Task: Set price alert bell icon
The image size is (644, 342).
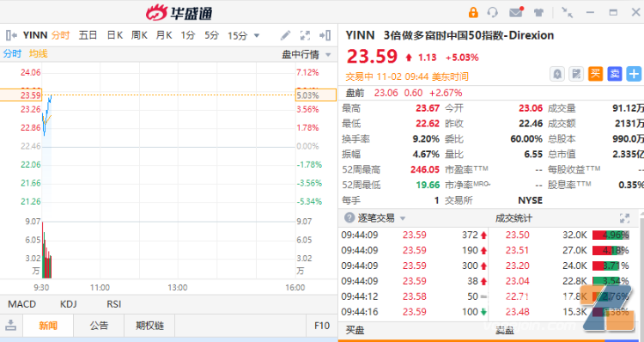Action: tap(557, 74)
